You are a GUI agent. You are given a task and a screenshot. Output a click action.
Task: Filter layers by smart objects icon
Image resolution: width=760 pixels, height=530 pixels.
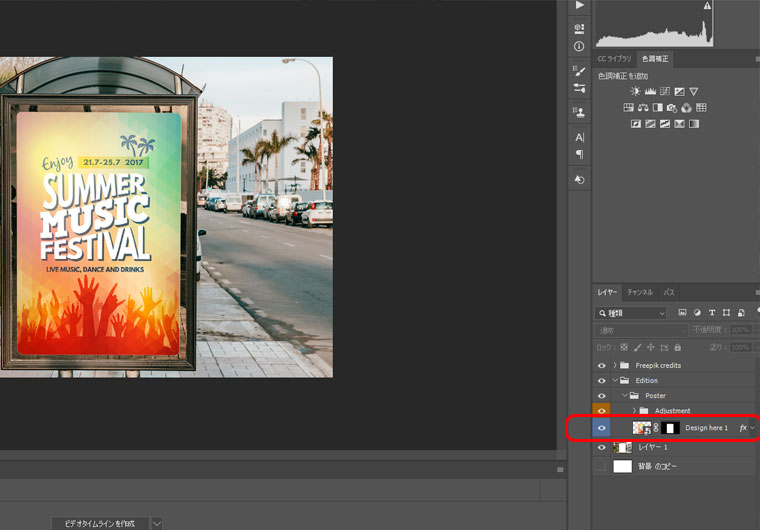pos(741,313)
